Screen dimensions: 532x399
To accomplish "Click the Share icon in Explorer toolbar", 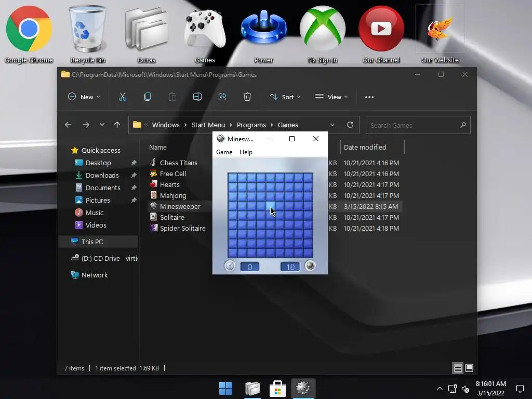I will (222, 97).
